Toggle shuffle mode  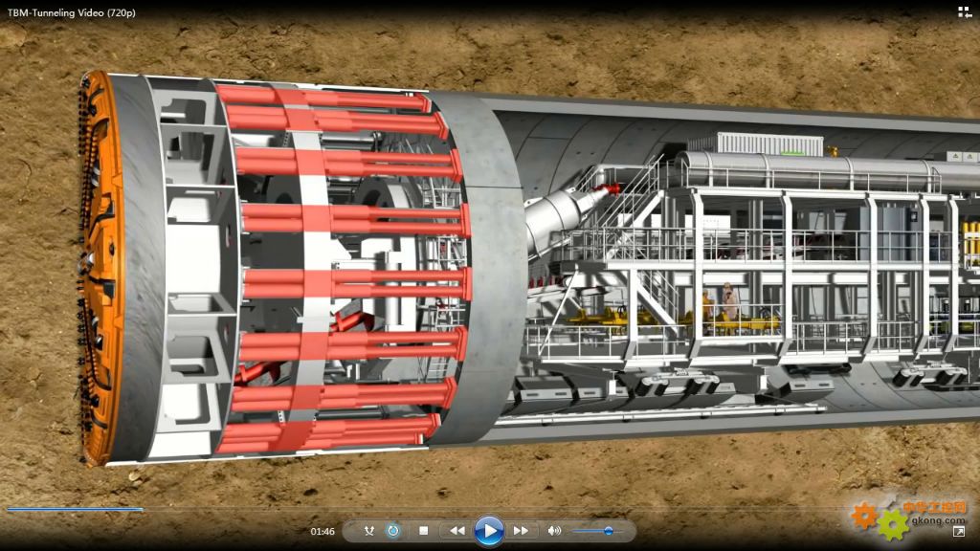tap(369, 531)
